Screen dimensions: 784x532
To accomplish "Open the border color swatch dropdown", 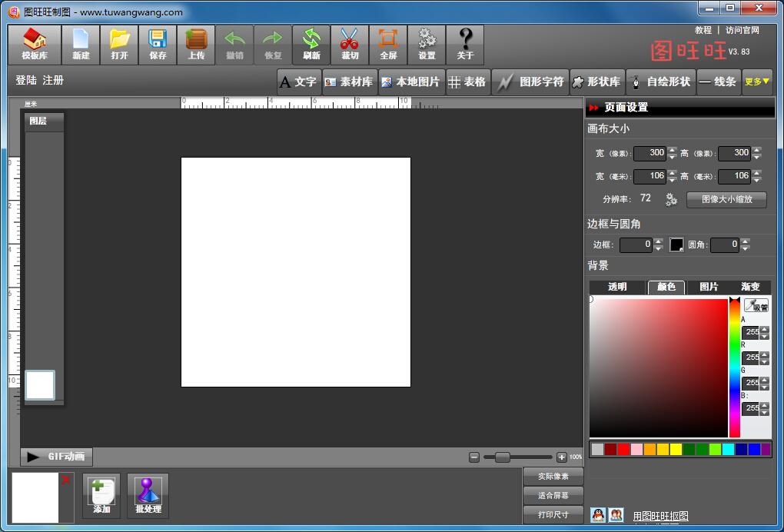I will [676, 244].
